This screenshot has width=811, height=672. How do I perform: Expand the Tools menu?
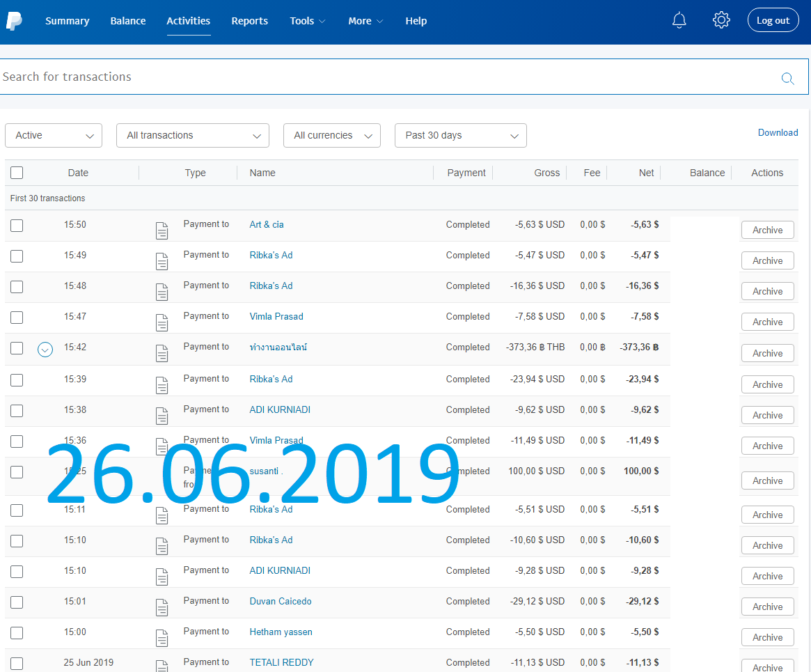click(x=307, y=21)
